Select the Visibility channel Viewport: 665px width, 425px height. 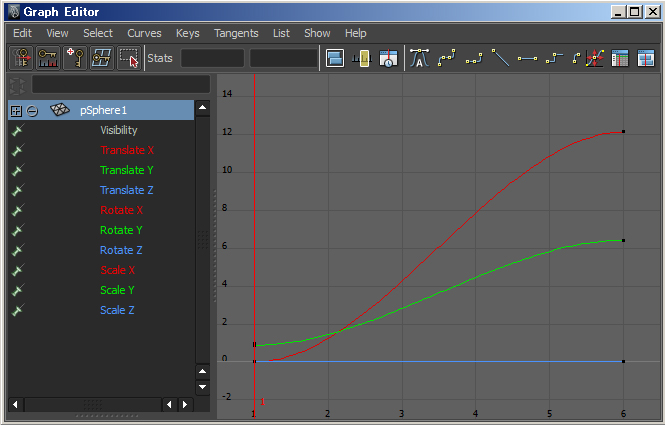coord(119,130)
